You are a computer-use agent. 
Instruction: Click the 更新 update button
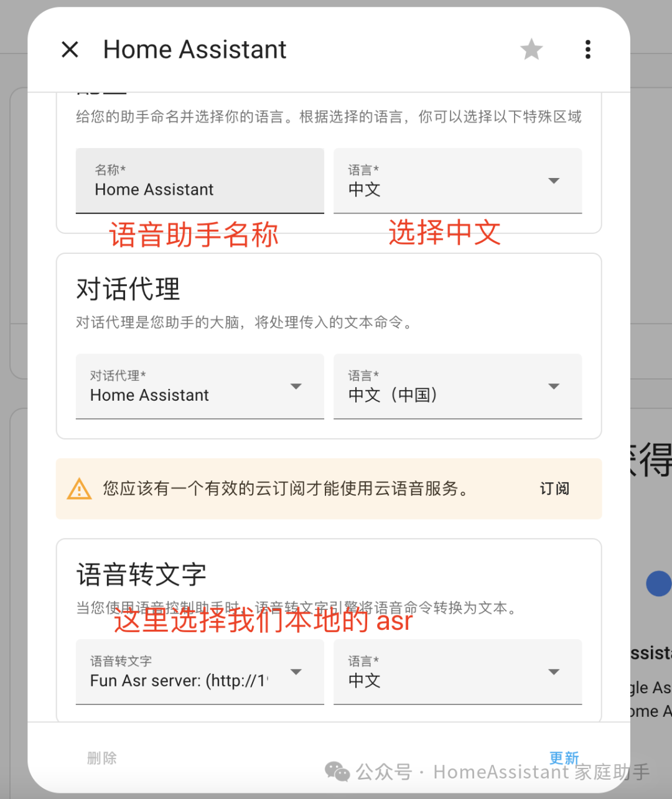pyautogui.click(x=564, y=758)
